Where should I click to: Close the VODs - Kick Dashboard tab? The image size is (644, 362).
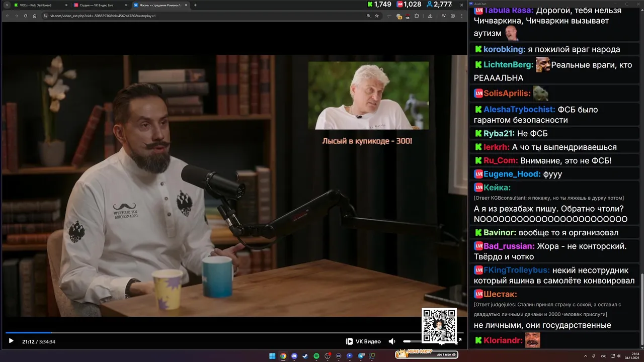pyautogui.click(x=66, y=5)
